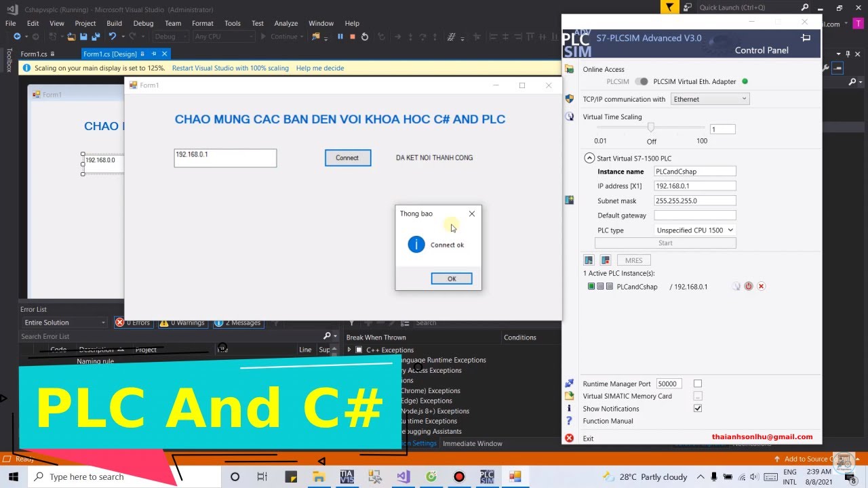Click the MRES button
The image size is (868, 488).
pyautogui.click(x=633, y=260)
